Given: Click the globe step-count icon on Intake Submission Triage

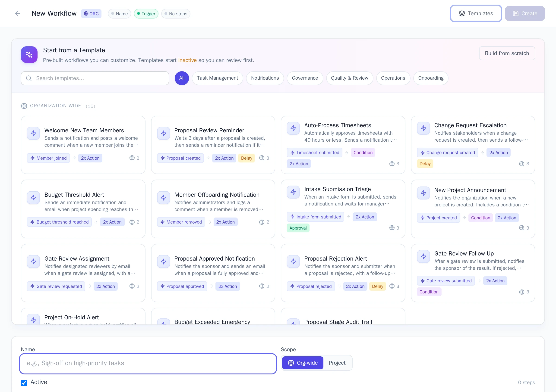Looking at the screenshot, I should [x=392, y=228].
